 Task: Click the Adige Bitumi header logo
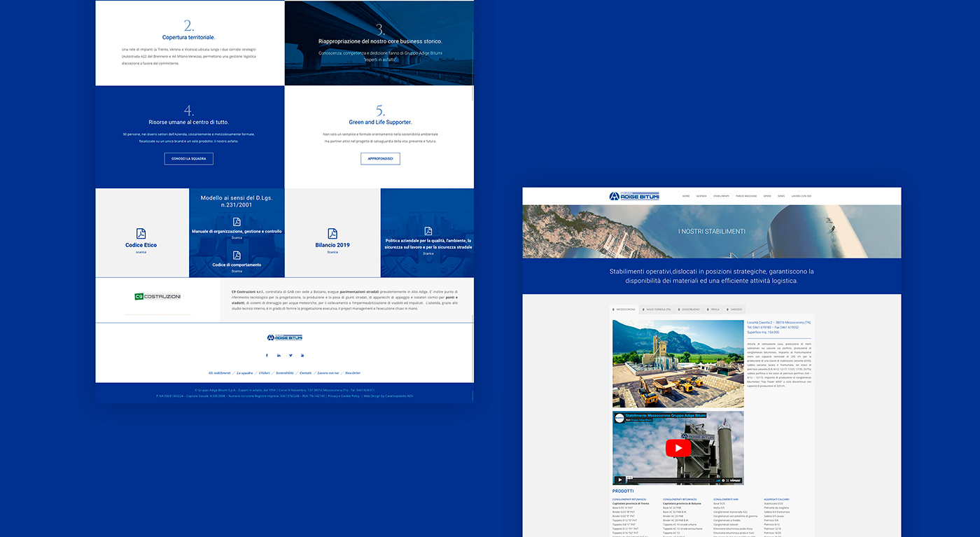pos(634,196)
